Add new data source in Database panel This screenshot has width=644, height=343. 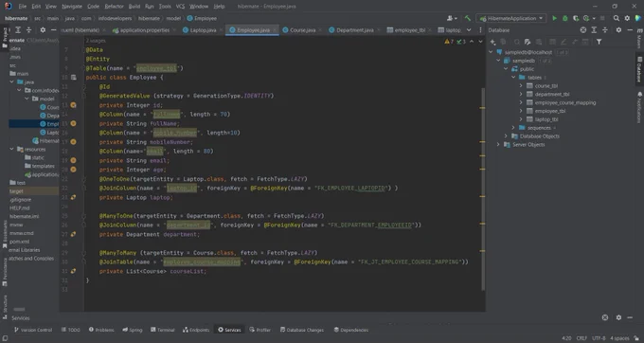coord(492,42)
